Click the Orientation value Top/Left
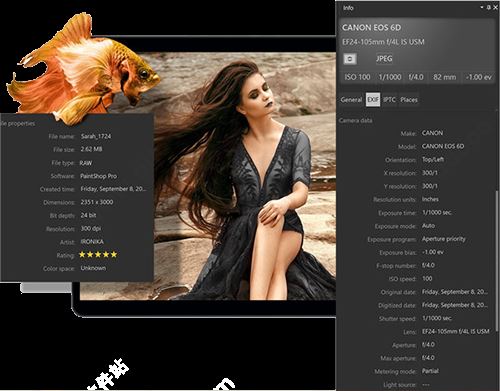This screenshot has height=391, width=500. pos(433,159)
